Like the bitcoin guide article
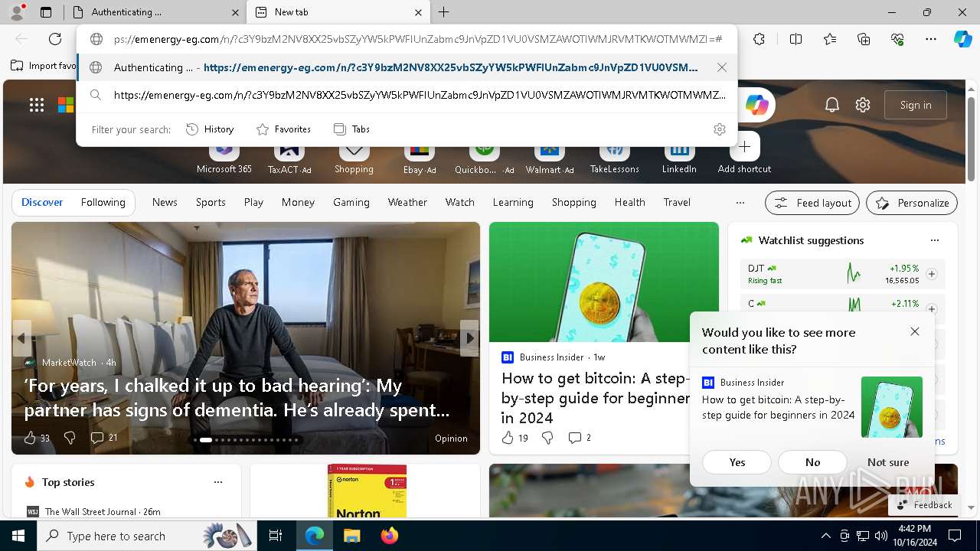The image size is (980, 551). point(514,438)
